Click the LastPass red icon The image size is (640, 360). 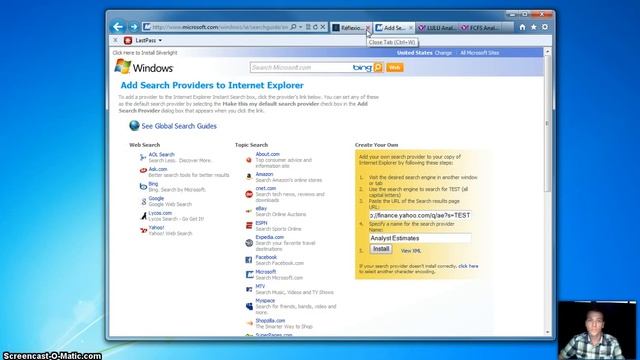(128, 40)
